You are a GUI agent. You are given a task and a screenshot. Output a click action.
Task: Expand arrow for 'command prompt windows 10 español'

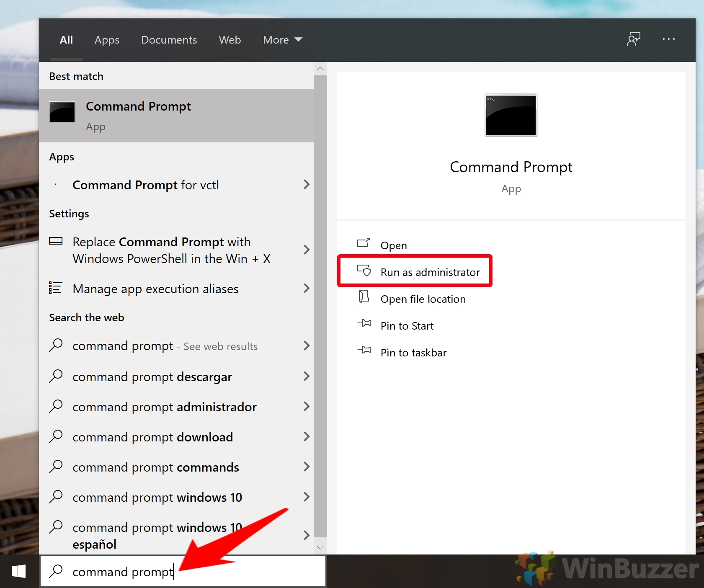pos(307,535)
